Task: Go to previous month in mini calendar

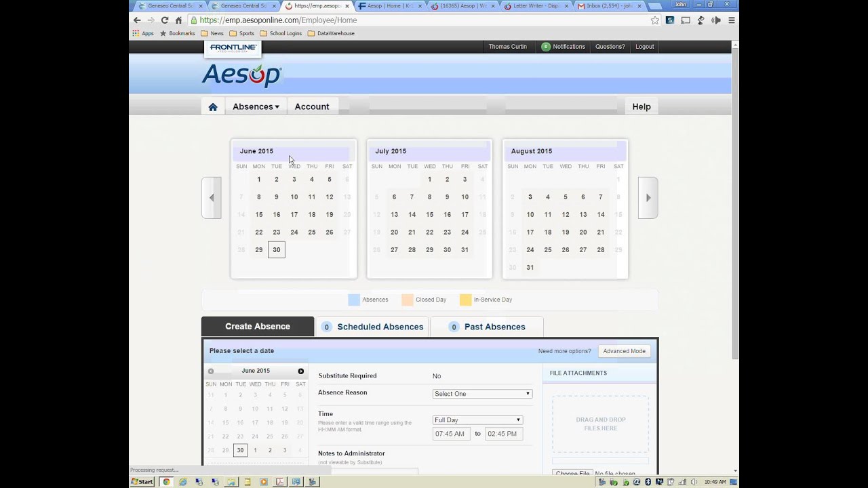Action: point(211,371)
